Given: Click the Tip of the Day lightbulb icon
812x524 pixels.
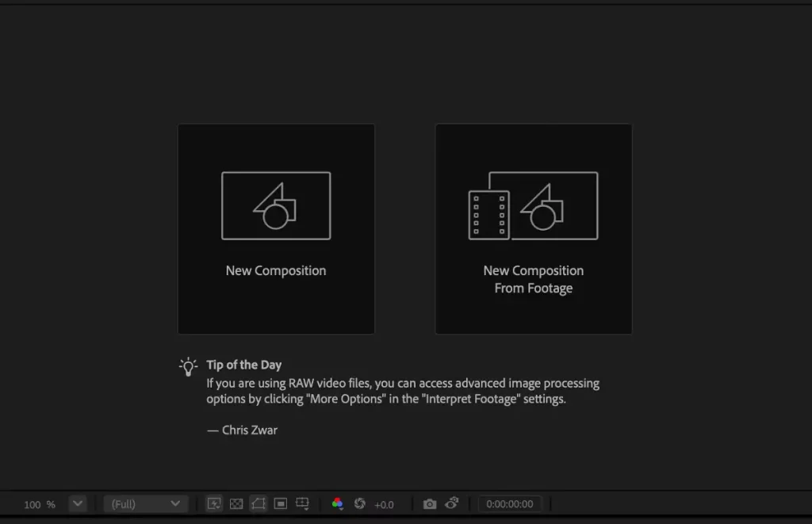Looking at the screenshot, I should pos(188,366).
